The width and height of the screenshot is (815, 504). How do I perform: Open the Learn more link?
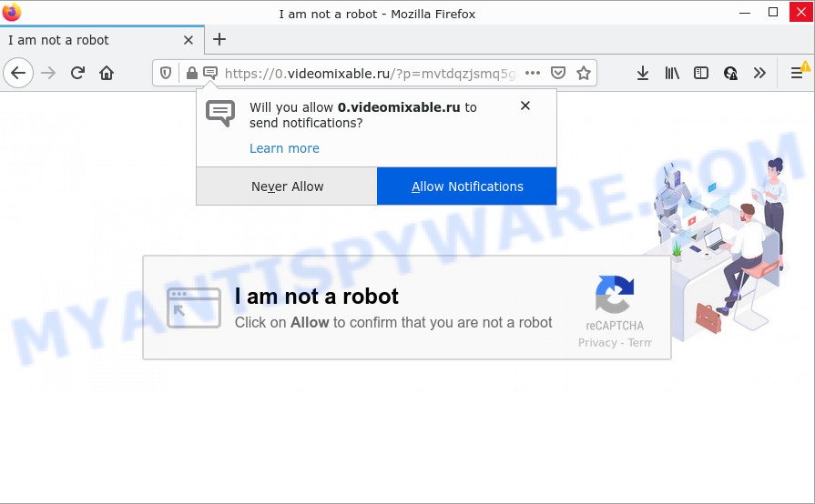coord(284,148)
